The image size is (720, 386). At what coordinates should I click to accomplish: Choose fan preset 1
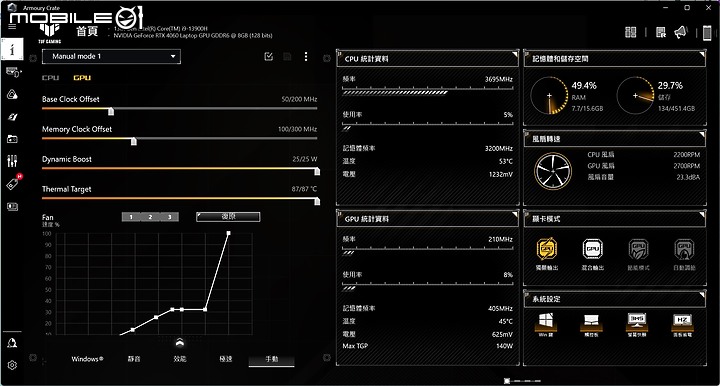point(131,217)
